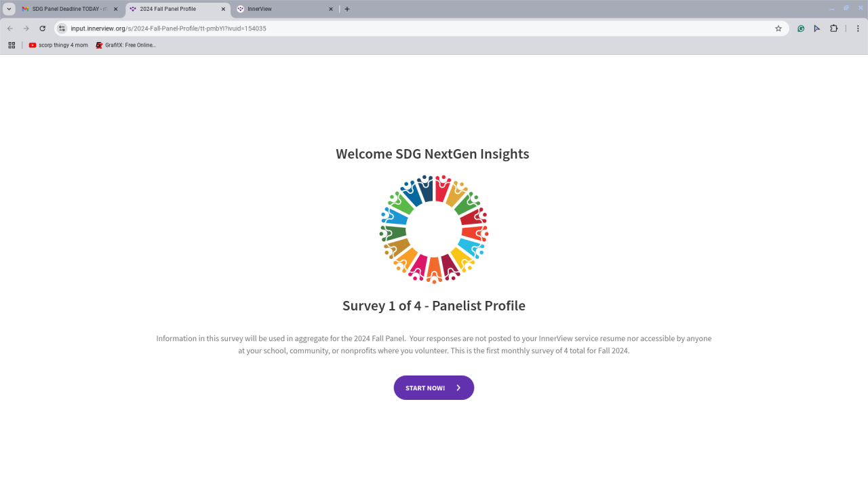Click the START NOW! button
Screen dimensions: 868x488
coord(433,388)
